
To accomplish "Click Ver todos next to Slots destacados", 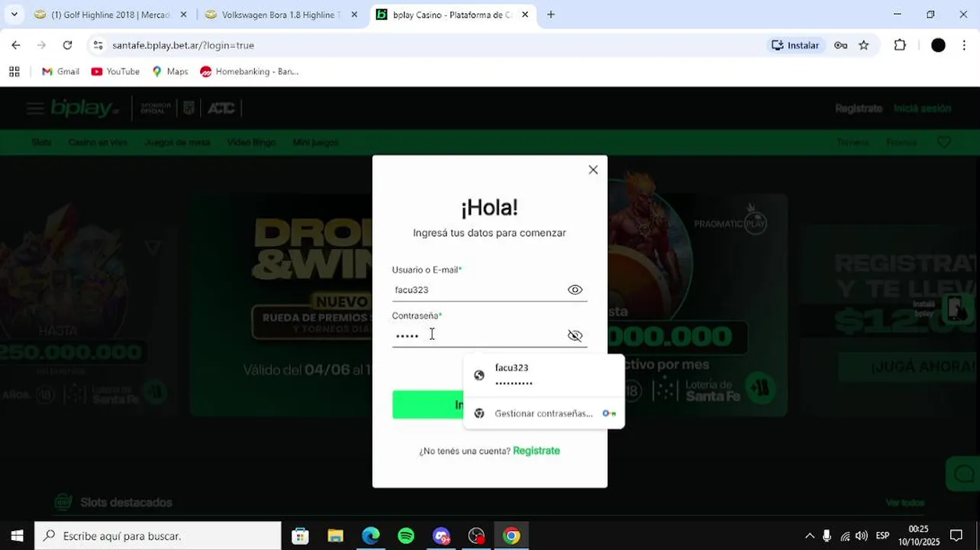I will [x=905, y=503].
